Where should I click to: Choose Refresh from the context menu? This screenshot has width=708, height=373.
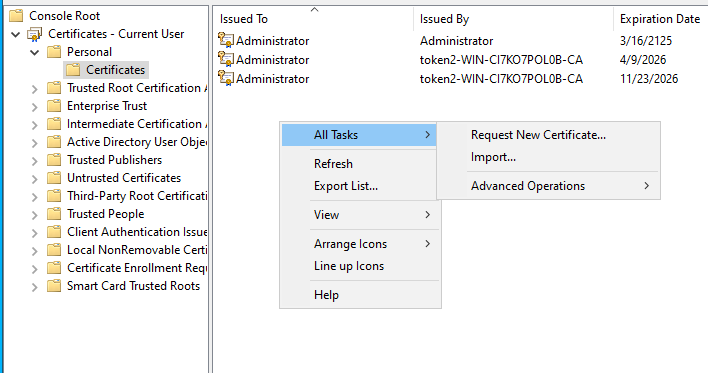tap(360, 164)
